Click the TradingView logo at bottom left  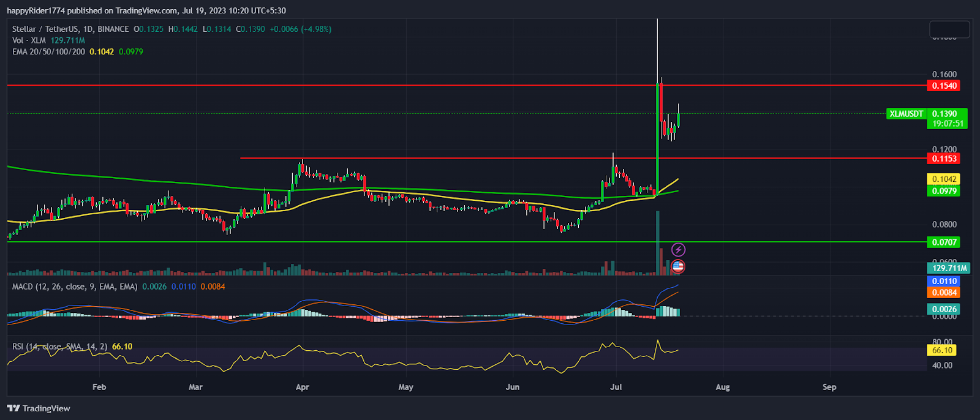tap(39, 408)
